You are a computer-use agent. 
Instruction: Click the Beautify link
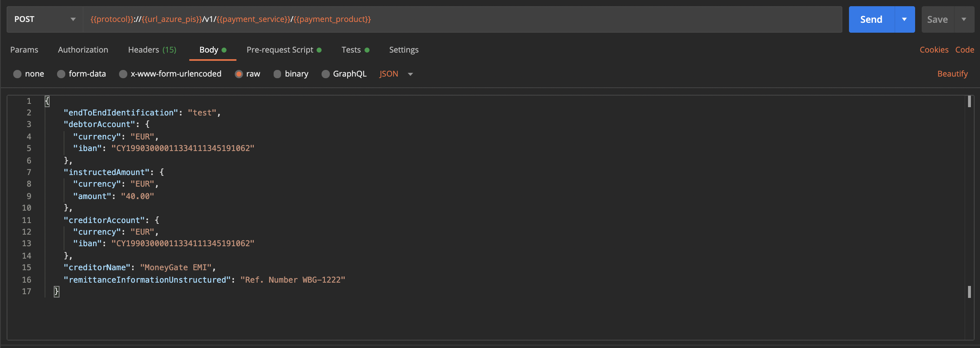tap(952, 74)
